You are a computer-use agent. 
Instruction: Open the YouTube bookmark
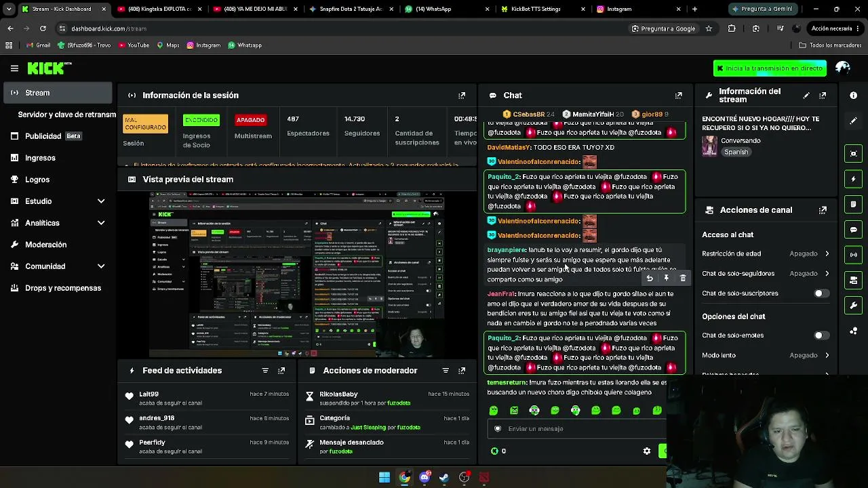coord(134,45)
